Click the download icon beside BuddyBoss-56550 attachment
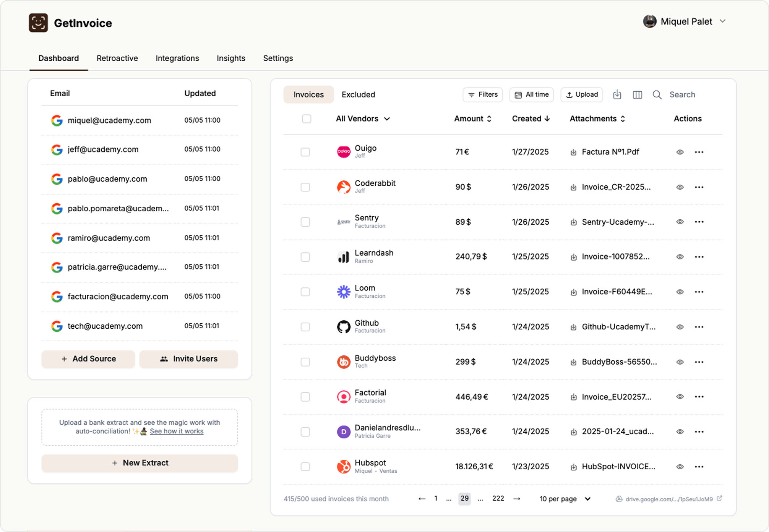This screenshot has height=532, width=769. (573, 362)
